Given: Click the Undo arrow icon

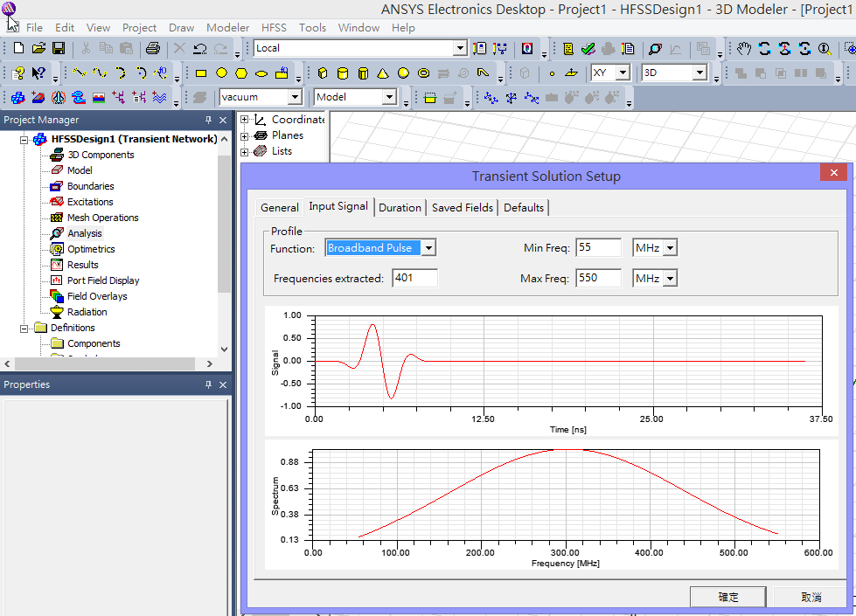Looking at the screenshot, I should tap(200, 49).
